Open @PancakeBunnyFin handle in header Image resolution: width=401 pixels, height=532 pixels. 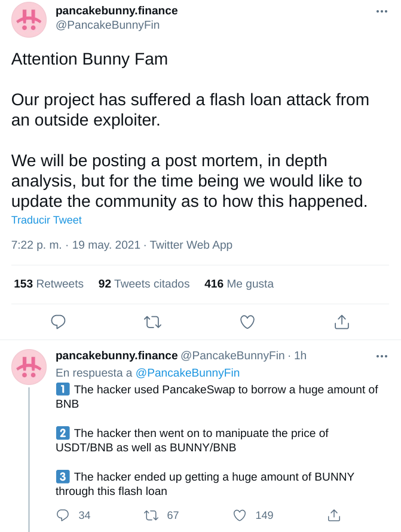click(x=108, y=25)
